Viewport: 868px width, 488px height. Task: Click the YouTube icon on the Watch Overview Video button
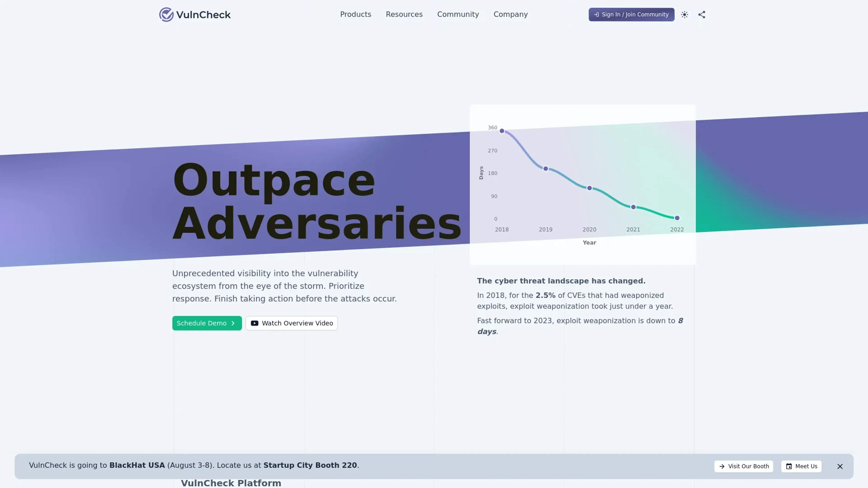[254, 323]
